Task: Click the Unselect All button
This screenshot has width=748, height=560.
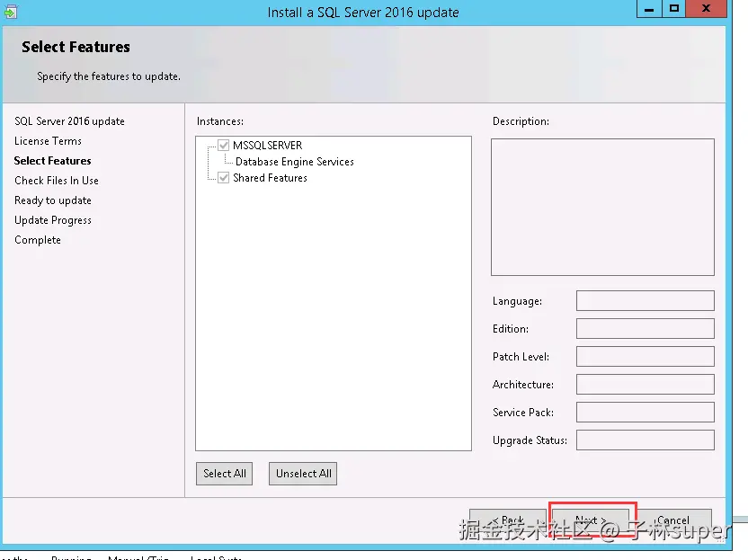Action: point(303,474)
